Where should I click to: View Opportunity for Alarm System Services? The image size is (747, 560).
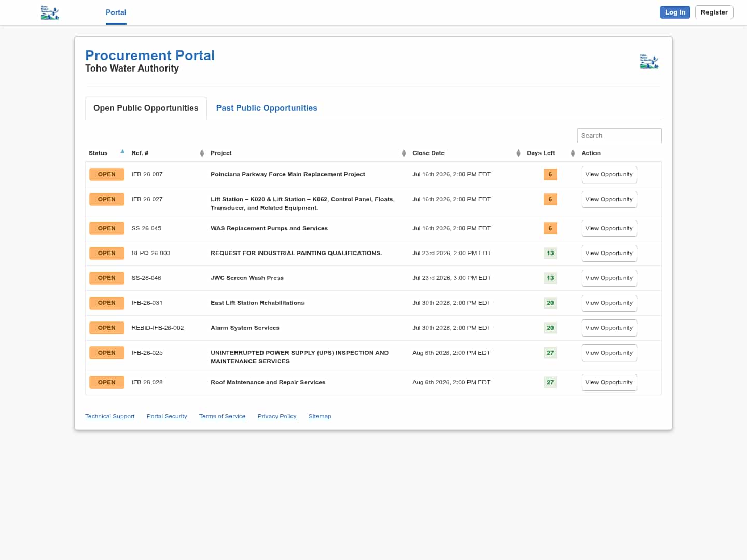click(609, 328)
